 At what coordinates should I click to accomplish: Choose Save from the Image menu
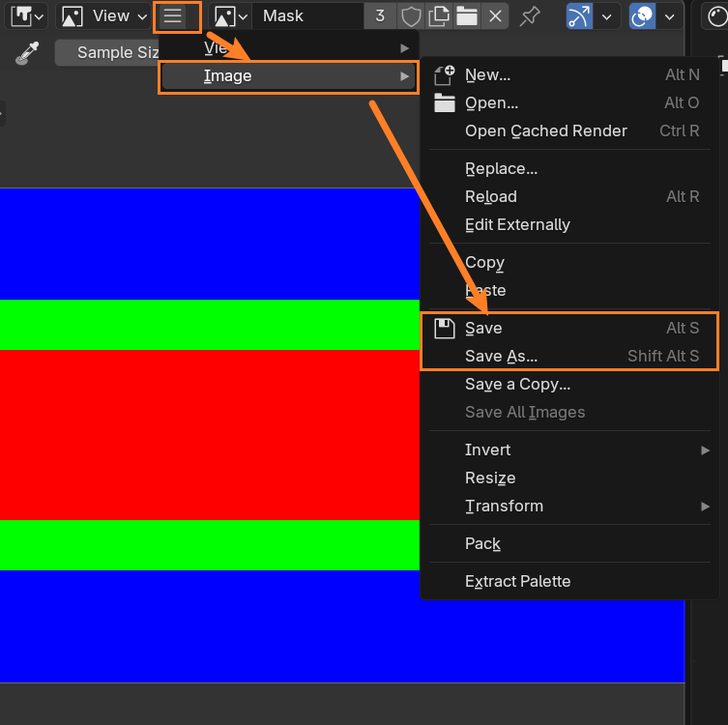[483, 329]
